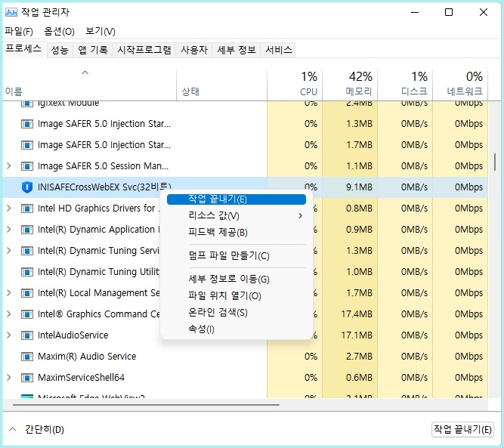This screenshot has width=504, height=448.
Task: Click the 0.8MB memory value
Action: (359, 209)
